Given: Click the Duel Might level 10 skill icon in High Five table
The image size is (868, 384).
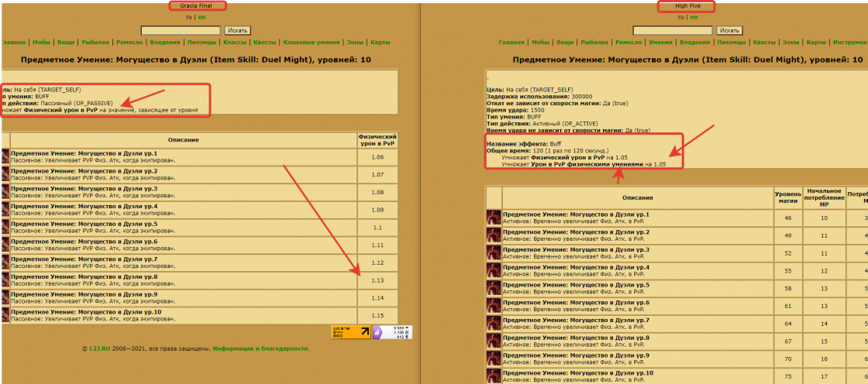Looking at the screenshot, I should [x=494, y=376].
